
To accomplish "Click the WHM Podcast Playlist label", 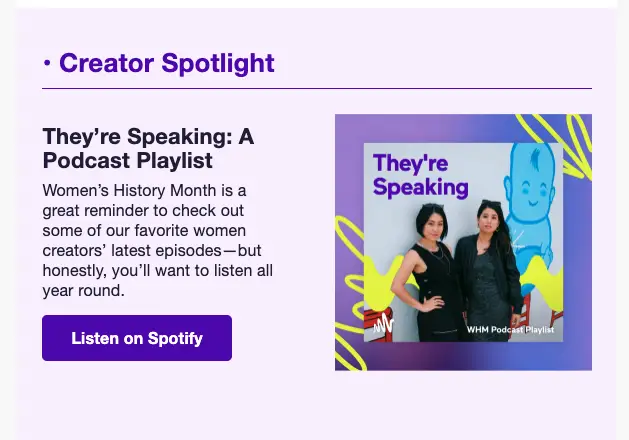I will click(510, 330).
